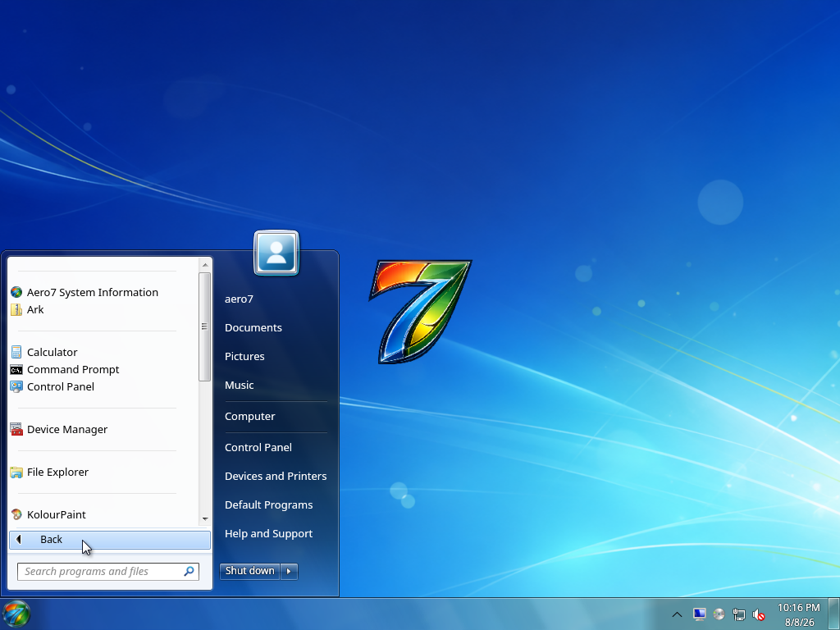840x630 pixels.
Task: Open Aero7 System Information from program list
Action: pyautogui.click(x=93, y=293)
